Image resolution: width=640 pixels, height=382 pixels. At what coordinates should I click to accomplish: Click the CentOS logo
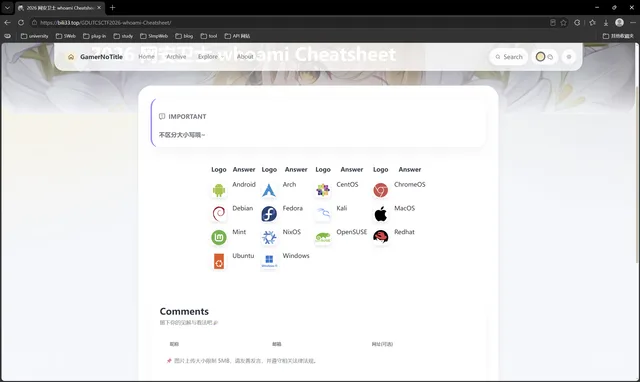(x=323, y=190)
